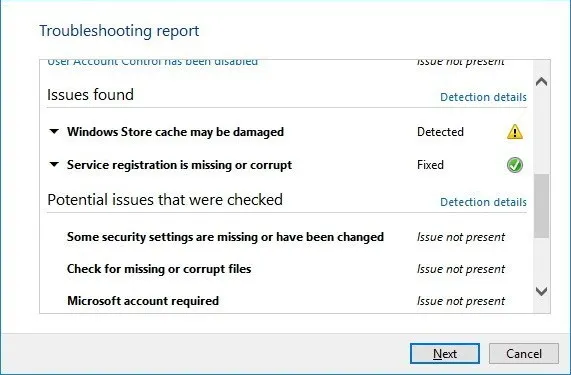571x375 pixels.
Task: Open Detection details for Potential issues checked
Action: 483,202
